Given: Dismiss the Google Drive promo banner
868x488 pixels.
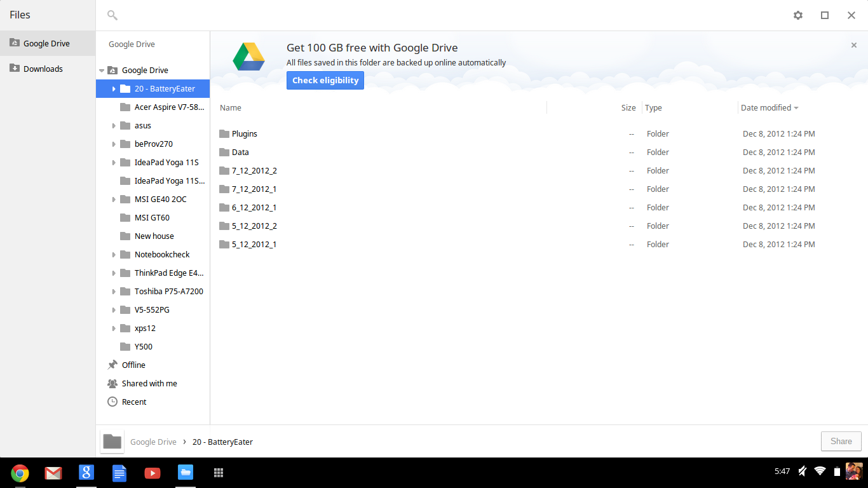Looking at the screenshot, I should (854, 45).
